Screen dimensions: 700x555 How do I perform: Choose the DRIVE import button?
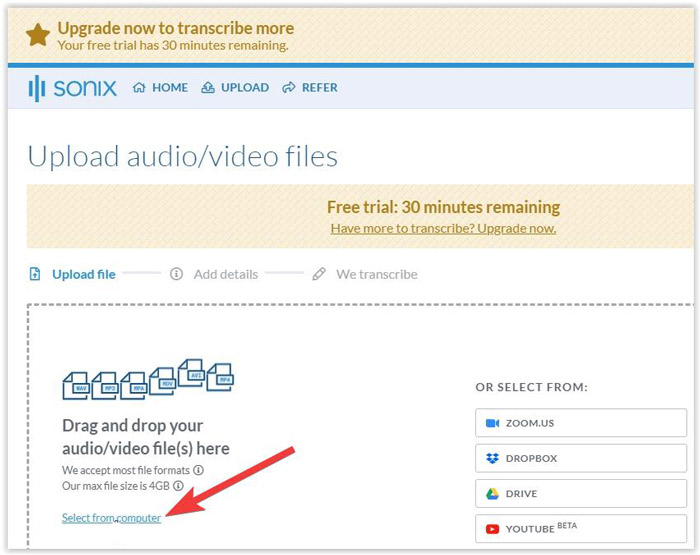(x=581, y=493)
